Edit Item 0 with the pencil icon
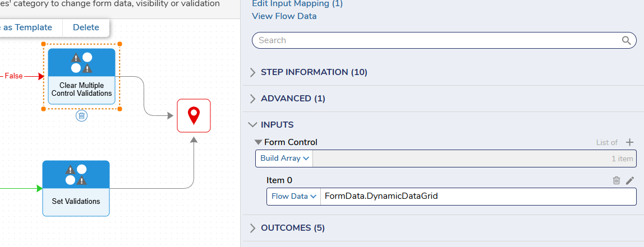Viewport: 644px width, 247px height. (630, 180)
